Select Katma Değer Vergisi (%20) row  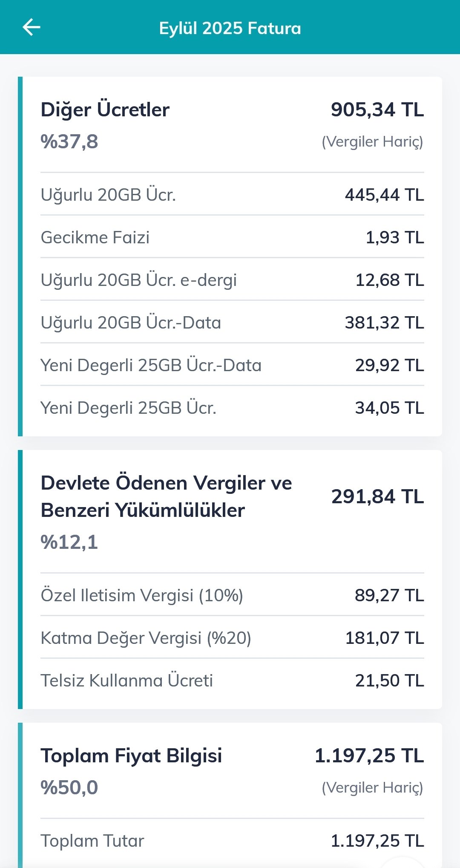pyautogui.click(x=232, y=638)
